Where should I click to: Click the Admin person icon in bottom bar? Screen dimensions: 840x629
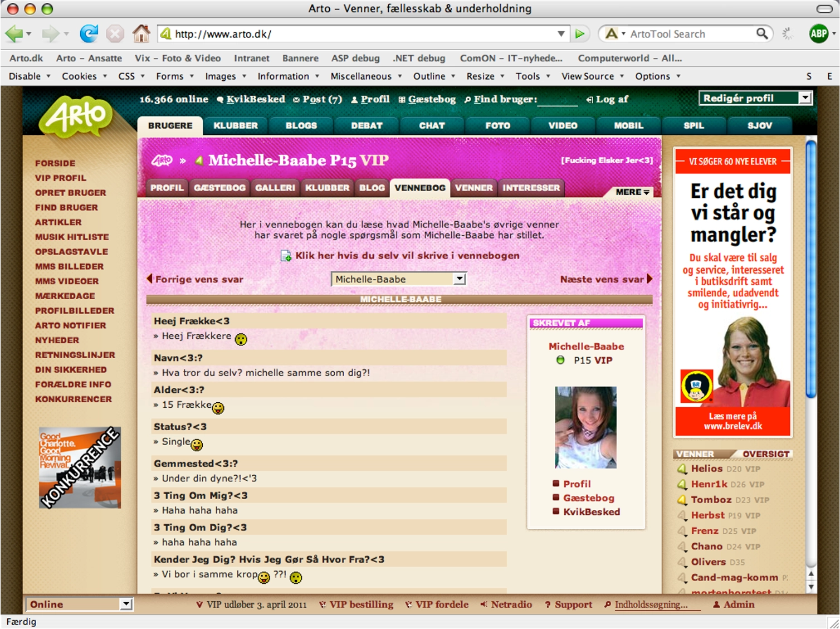click(716, 604)
